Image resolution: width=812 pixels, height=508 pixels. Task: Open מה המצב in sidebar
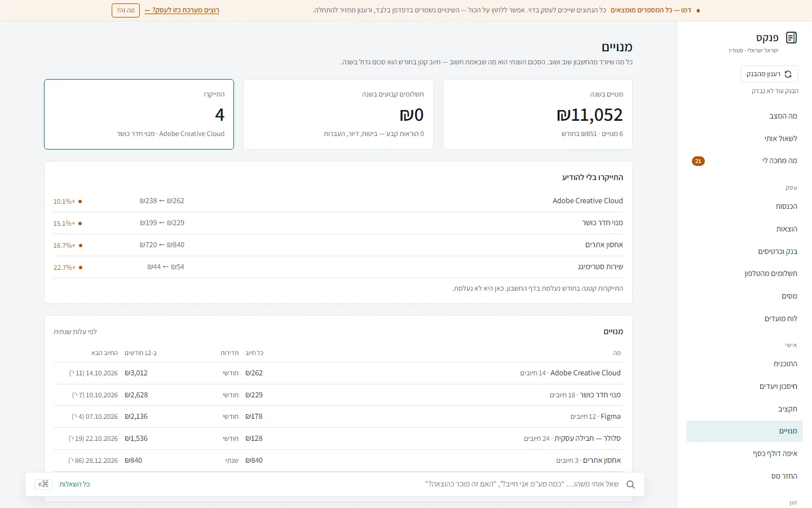point(744,116)
